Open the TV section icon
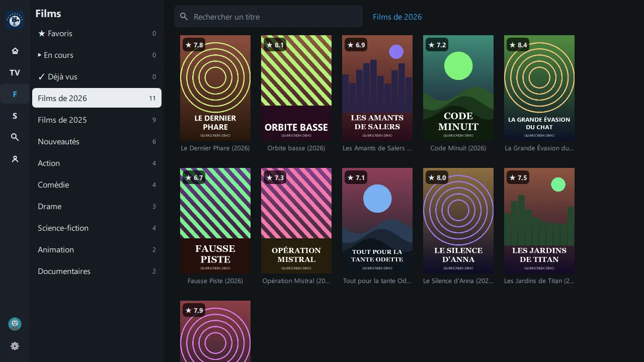The height and width of the screenshot is (362, 644). (x=15, y=72)
